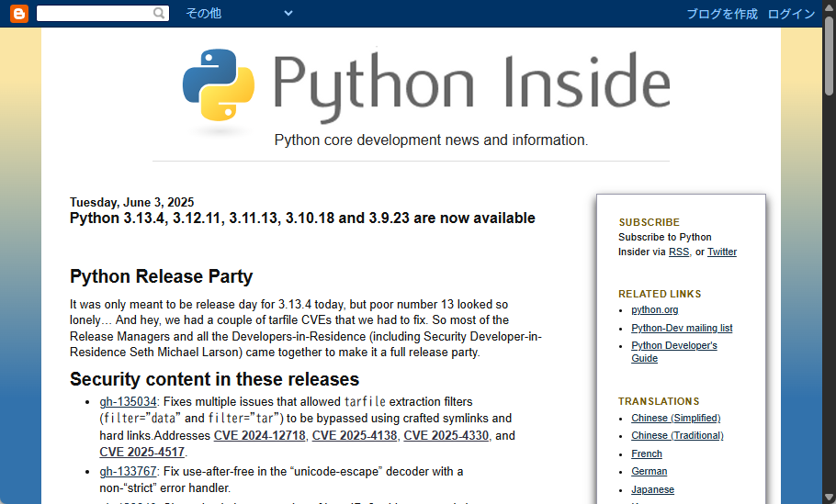Image resolution: width=836 pixels, height=504 pixels.
Task: Select the German translation link
Action: tap(649, 471)
